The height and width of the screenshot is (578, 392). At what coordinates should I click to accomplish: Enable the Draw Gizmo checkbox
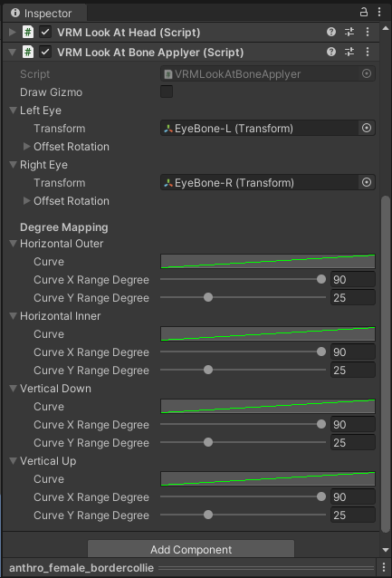pos(167,92)
